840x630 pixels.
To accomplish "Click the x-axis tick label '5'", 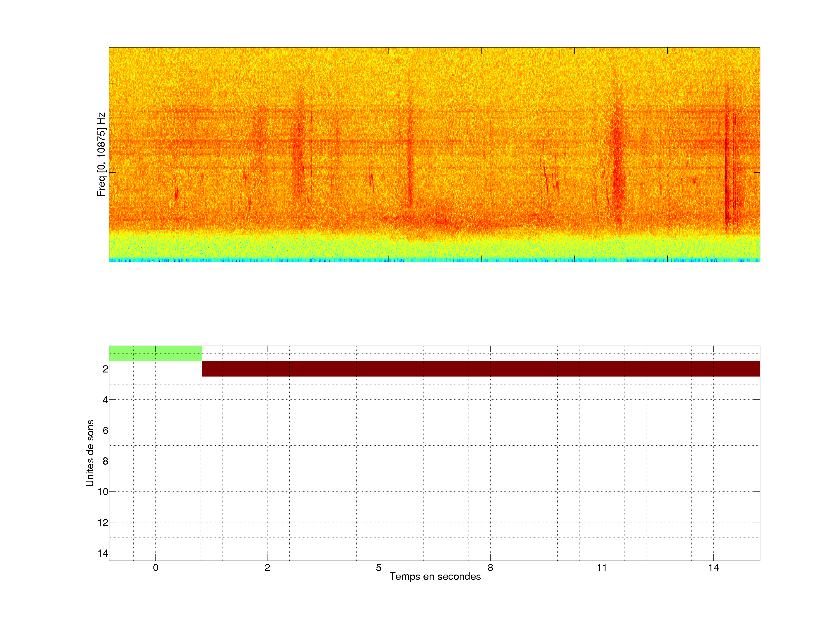I will click(379, 568).
